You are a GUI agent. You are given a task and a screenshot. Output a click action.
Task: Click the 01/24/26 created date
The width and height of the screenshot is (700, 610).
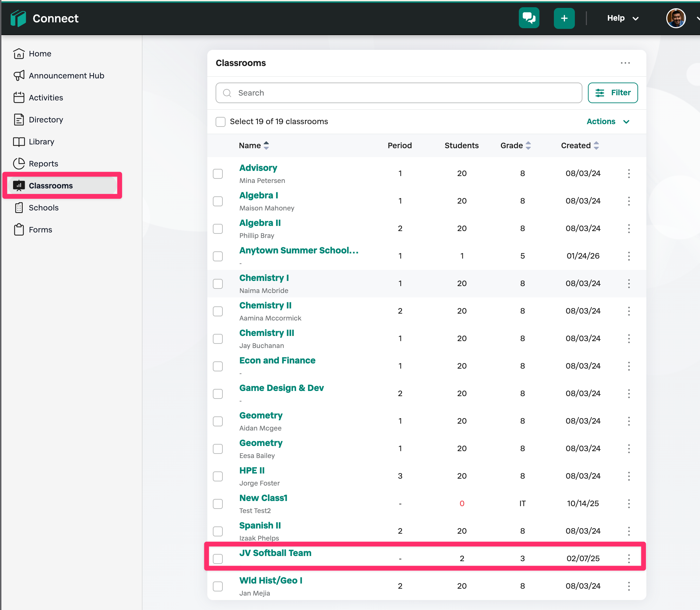pyautogui.click(x=583, y=256)
